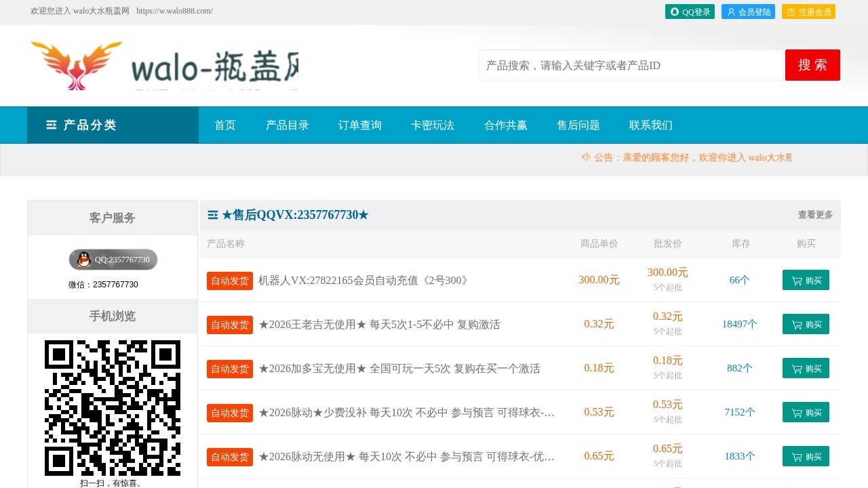This screenshot has width=868, height=488.
Task: Open product ★2026王老吉无使用★
Action: [x=379, y=324]
